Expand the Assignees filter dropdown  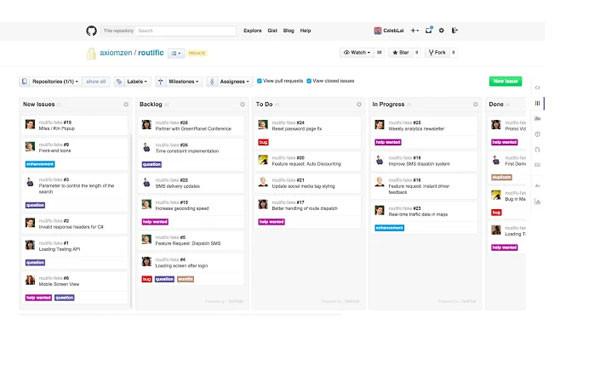230,82
